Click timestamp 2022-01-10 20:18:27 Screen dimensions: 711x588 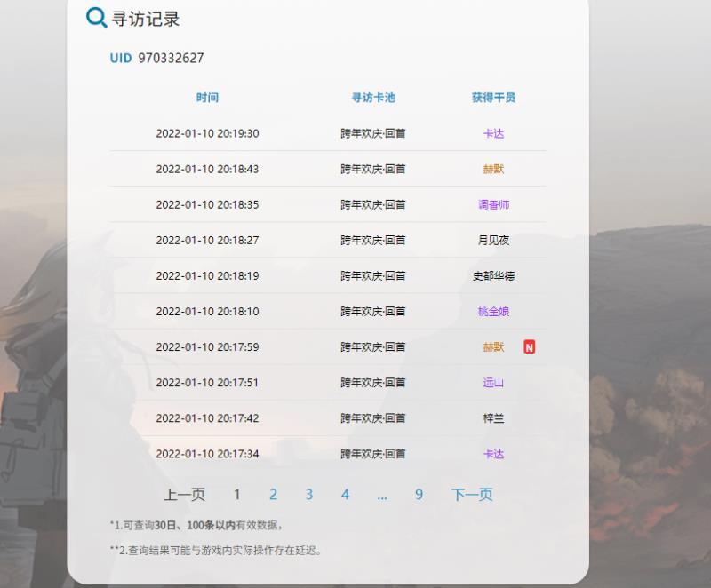(207, 240)
